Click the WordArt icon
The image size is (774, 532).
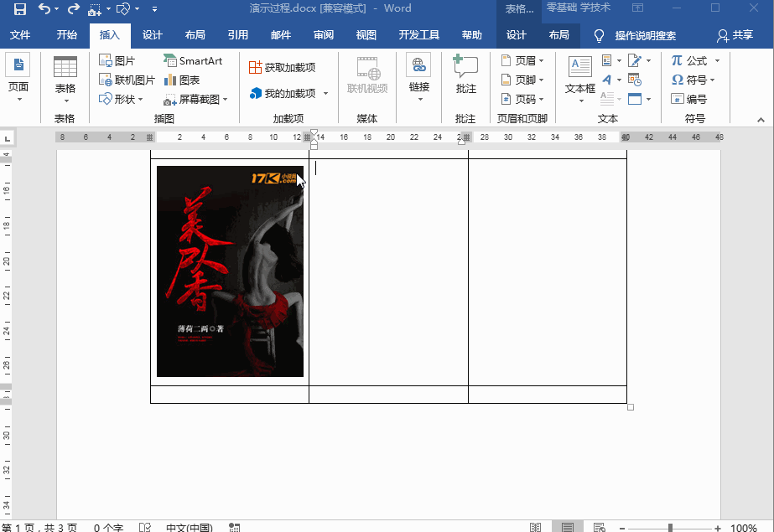[607, 80]
